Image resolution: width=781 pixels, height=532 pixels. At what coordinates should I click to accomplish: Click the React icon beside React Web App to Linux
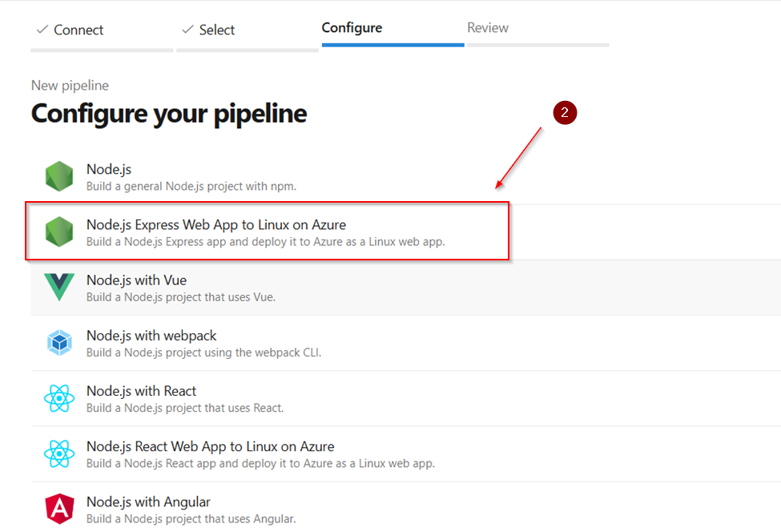(59, 453)
